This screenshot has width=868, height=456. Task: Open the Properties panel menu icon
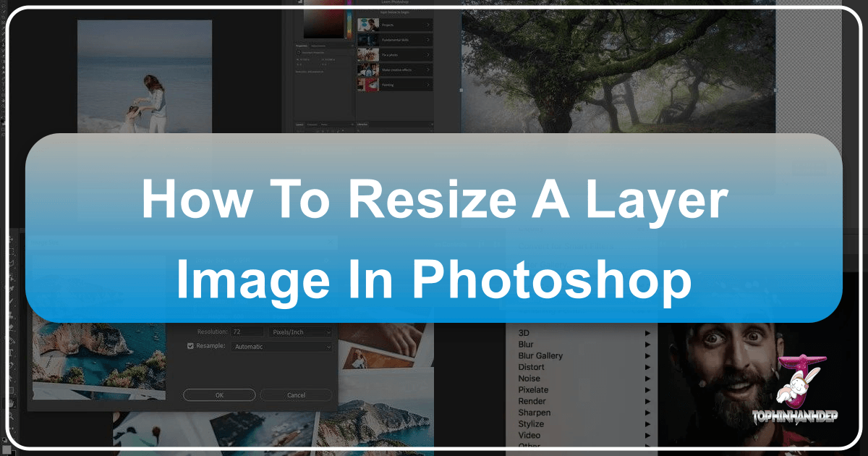pyautogui.click(x=353, y=46)
